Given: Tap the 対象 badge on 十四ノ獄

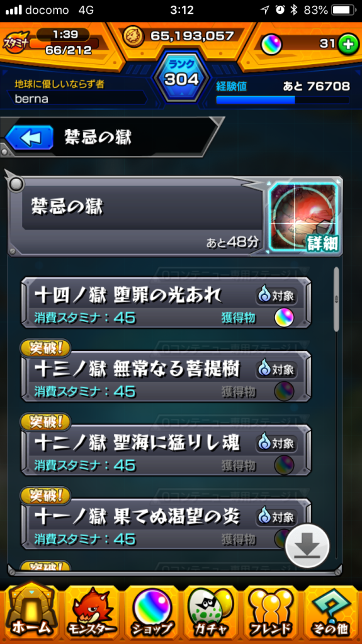Looking at the screenshot, I should point(277,296).
